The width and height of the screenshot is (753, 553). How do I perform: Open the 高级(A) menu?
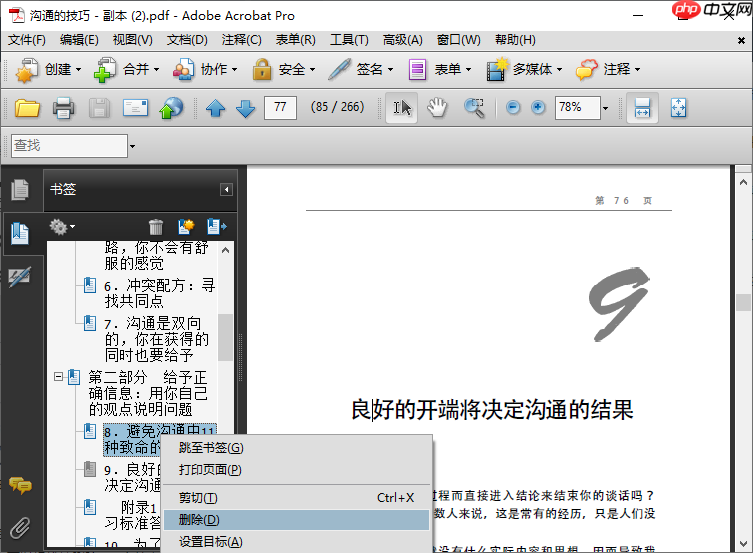coord(402,40)
